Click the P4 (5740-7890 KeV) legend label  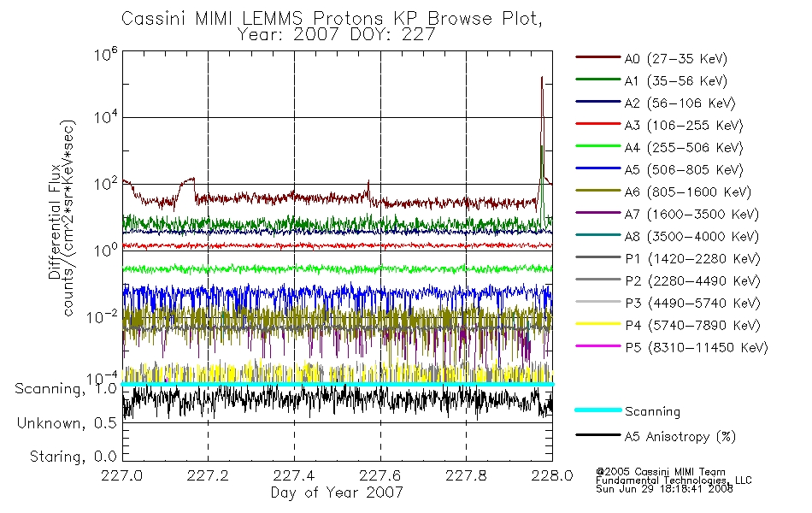pos(692,326)
